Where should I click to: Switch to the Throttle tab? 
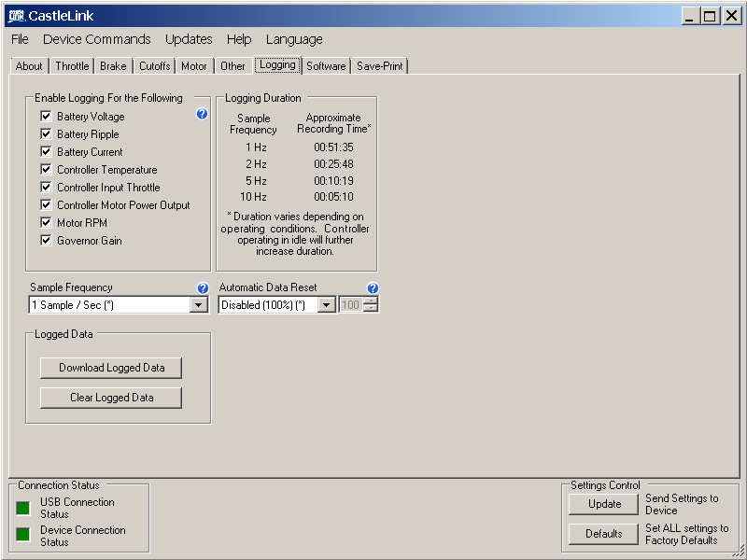[x=72, y=66]
